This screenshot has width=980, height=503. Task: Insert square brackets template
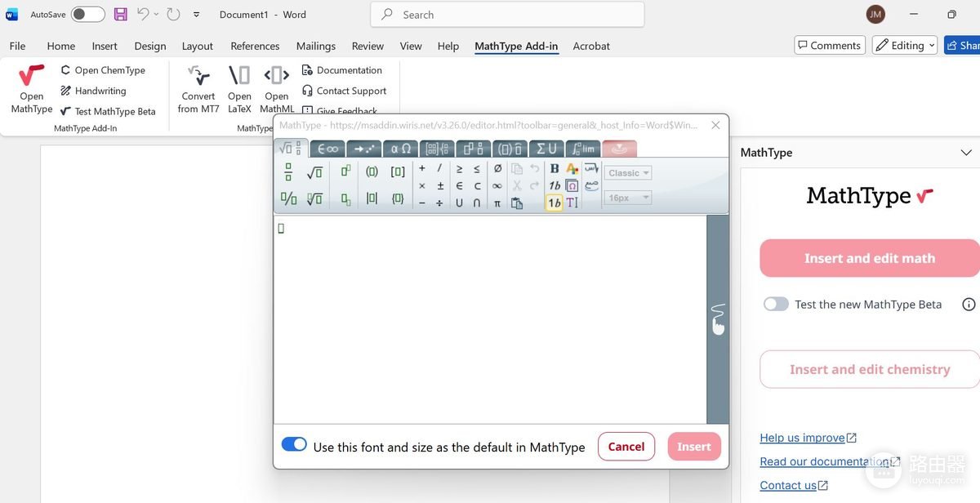pos(398,171)
